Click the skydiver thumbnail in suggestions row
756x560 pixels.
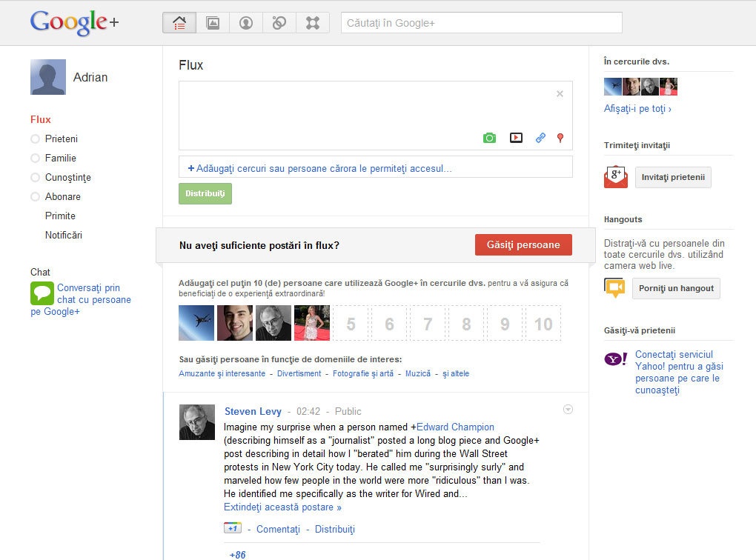pyautogui.click(x=196, y=323)
